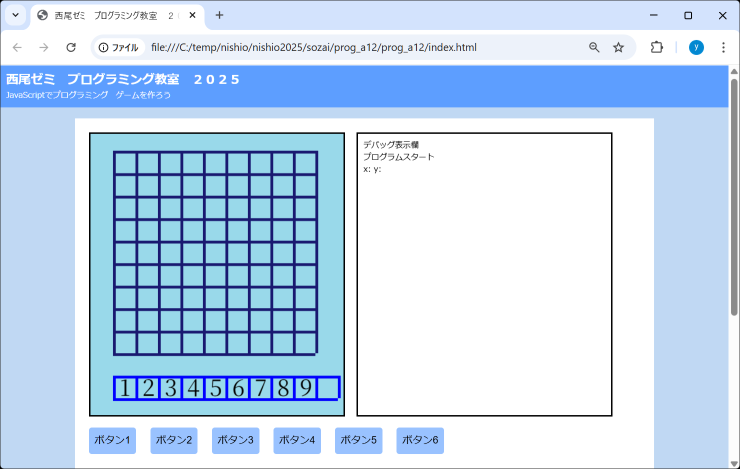Open the zoom magnifier icon in address bar
This screenshot has height=469, width=740.
point(594,47)
